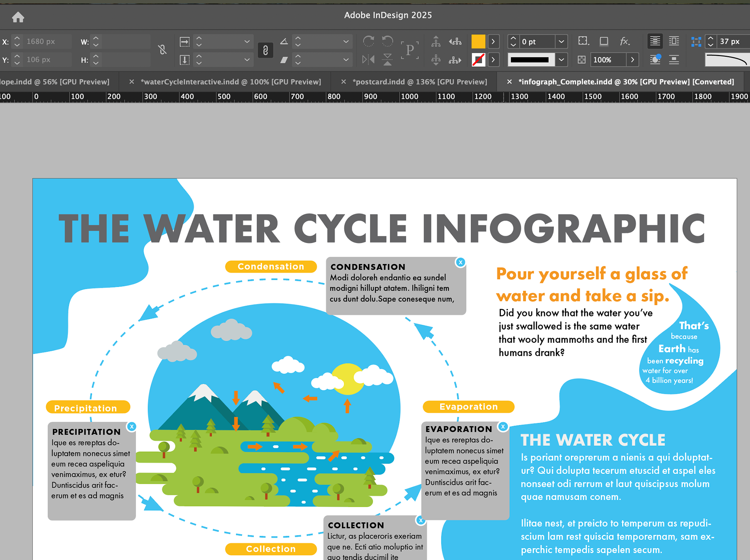Click the flip/rotate indicator P icon
The image size is (750, 560).
(x=409, y=50)
